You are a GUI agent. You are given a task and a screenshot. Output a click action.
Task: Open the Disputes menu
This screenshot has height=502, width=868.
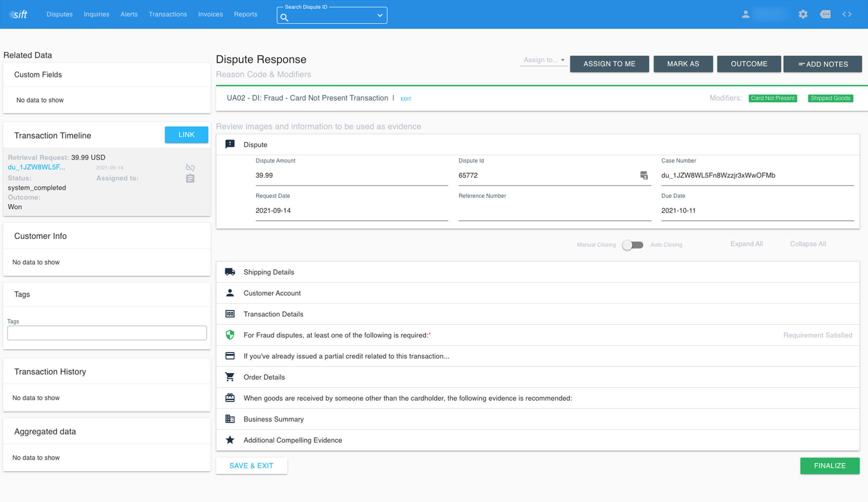(59, 14)
